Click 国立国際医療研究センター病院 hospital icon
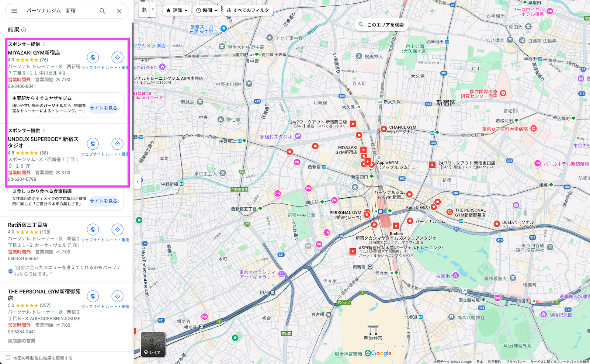The width and height of the screenshot is (590, 364). pos(503,93)
